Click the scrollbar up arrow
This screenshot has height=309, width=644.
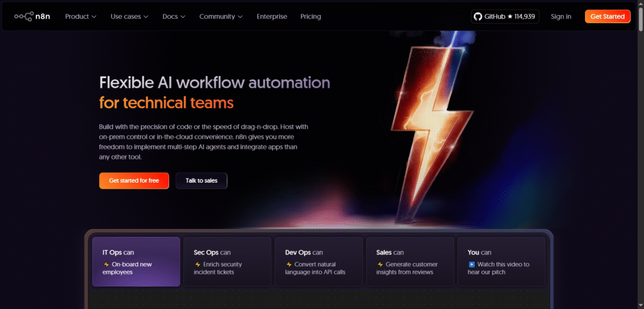coord(640,3)
